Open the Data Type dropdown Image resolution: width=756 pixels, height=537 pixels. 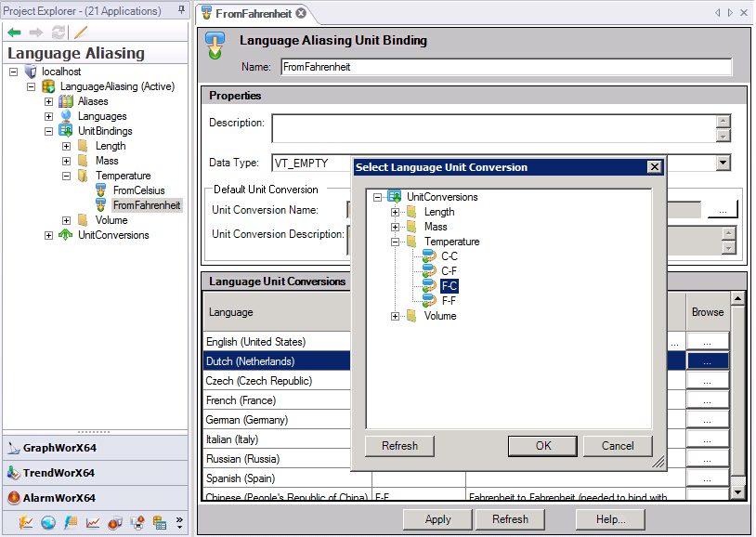722,163
